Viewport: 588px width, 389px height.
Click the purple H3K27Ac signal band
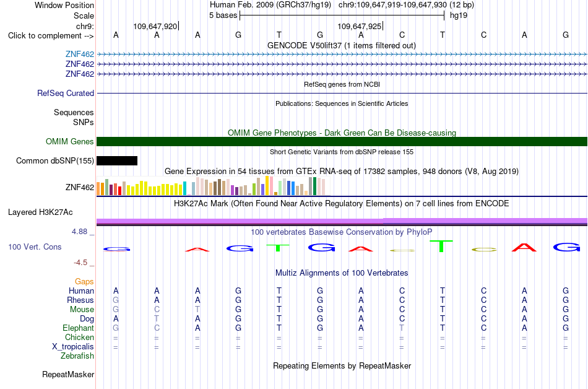click(x=342, y=221)
